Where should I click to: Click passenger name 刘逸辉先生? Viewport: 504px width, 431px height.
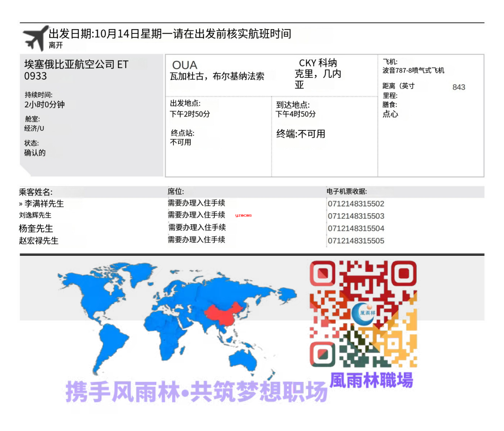click(x=35, y=215)
